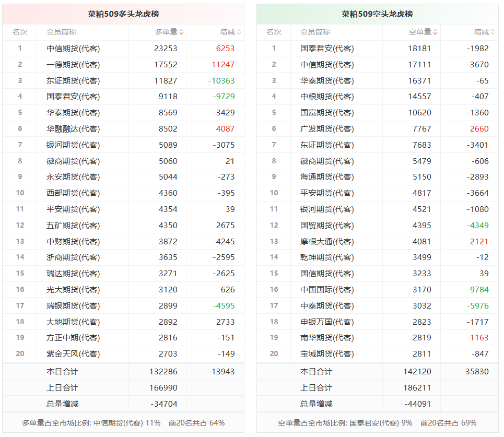Click short total value 142120
The width and height of the screenshot is (504, 437).
pos(417,372)
